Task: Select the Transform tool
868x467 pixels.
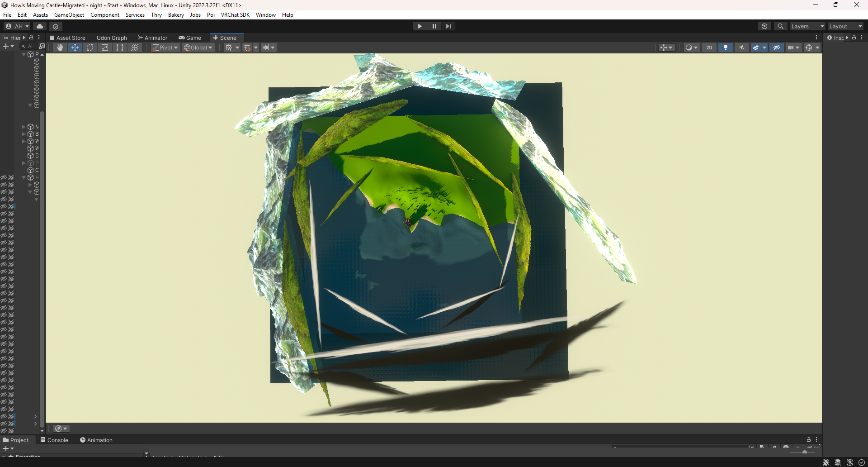Action: pos(135,48)
